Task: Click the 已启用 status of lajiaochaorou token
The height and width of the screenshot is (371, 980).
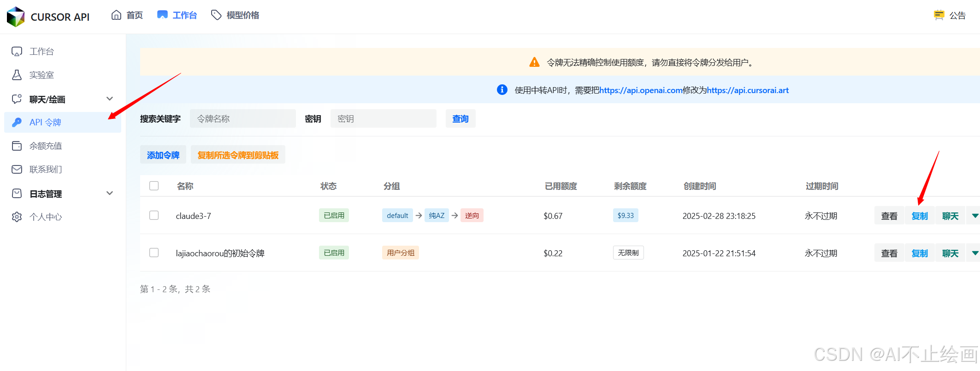Action: pyautogui.click(x=334, y=253)
